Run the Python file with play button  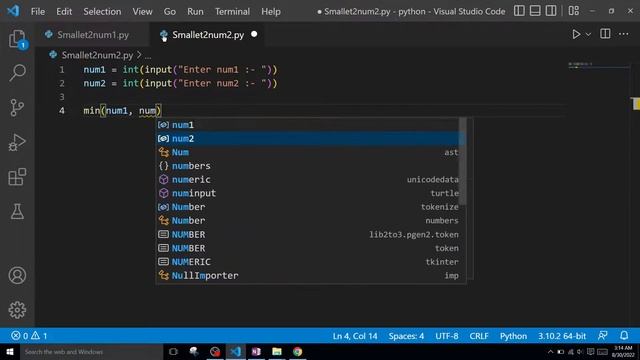tap(576, 34)
